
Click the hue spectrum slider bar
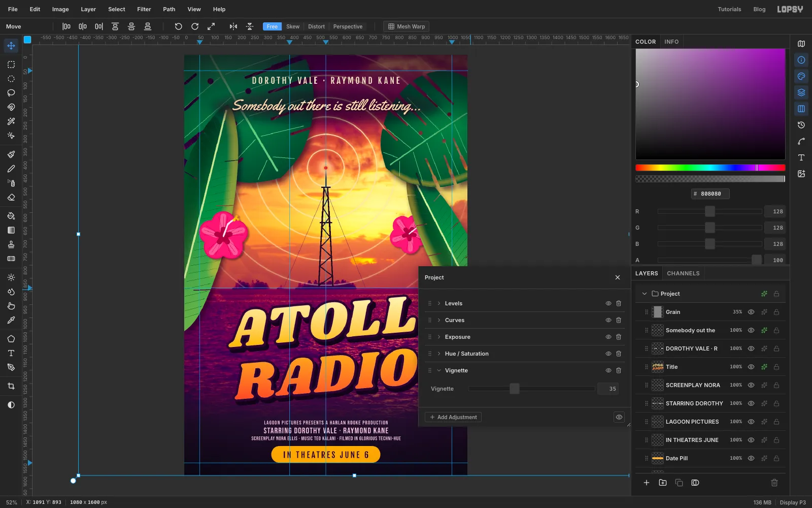(x=710, y=168)
